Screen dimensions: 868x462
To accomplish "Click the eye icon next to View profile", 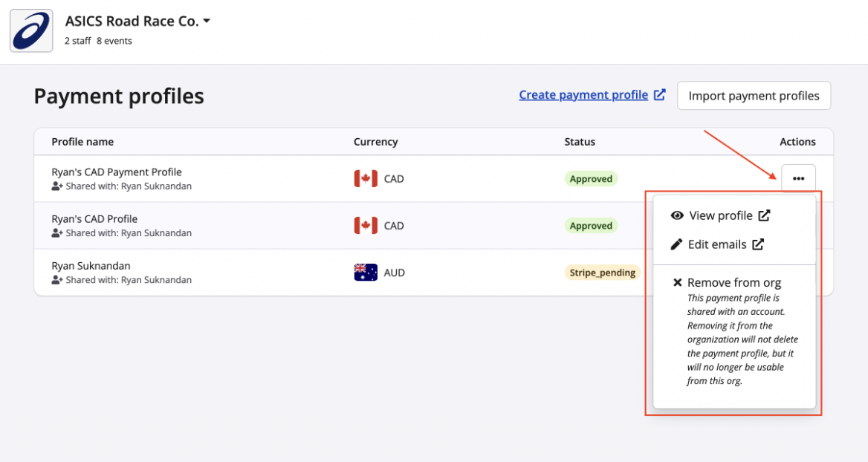I will coord(677,215).
